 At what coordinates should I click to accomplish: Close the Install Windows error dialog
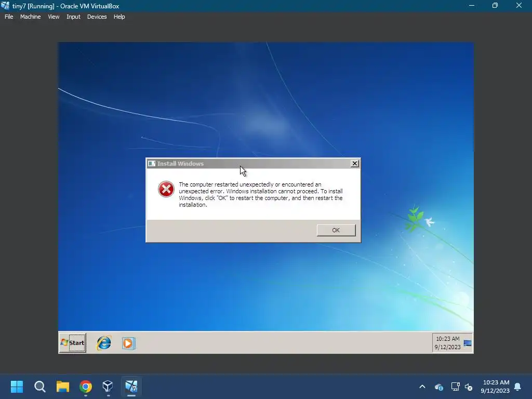(354, 164)
